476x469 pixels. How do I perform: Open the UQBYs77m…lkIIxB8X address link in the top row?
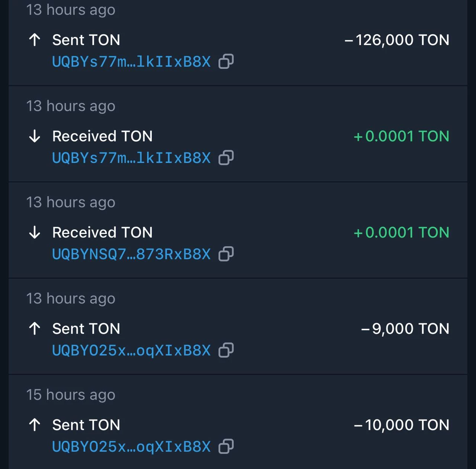pyautogui.click(x=131, y=62)
